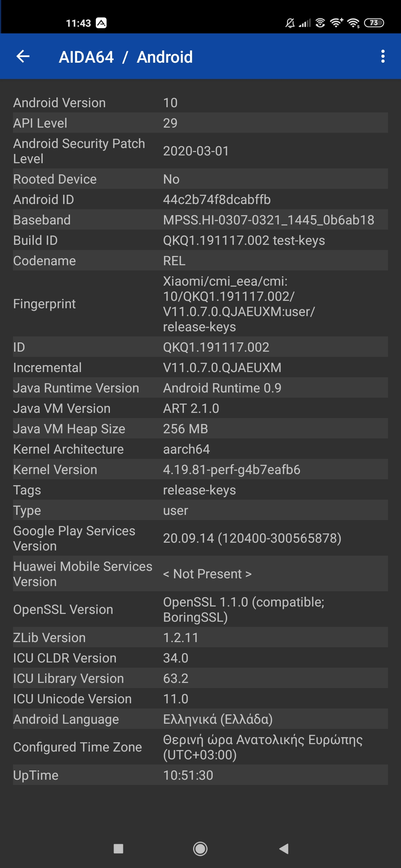Tap the UpTime row
Screen dimensions: 401x868
coord(200,775)
